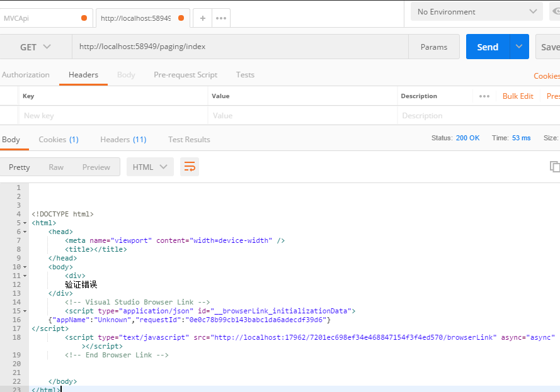560x392 pixels.
Task: Change response format from HTML dropdown
Action: 150,167
